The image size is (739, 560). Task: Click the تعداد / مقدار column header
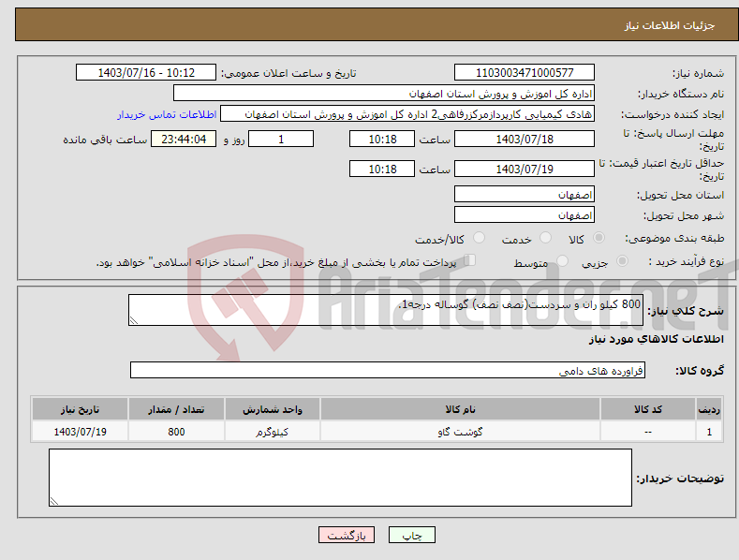[176, 409]
